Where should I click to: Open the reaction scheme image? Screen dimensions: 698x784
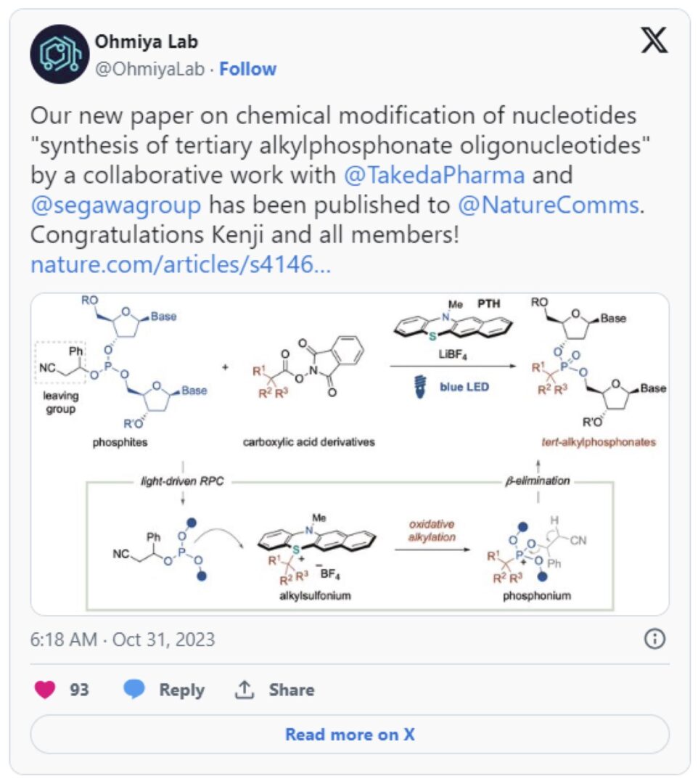click(350, 454)
